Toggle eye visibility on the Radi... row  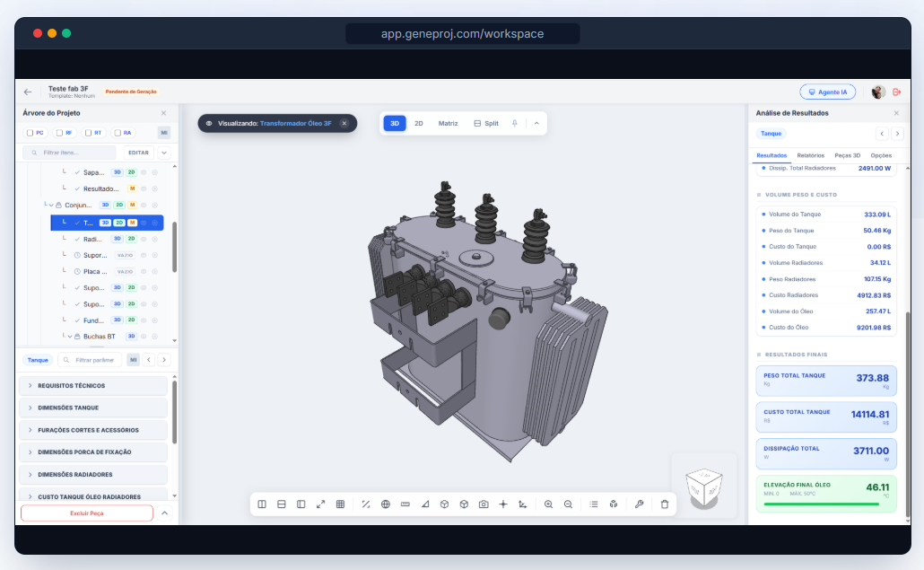pyautogui.click(x=144, y=239)
